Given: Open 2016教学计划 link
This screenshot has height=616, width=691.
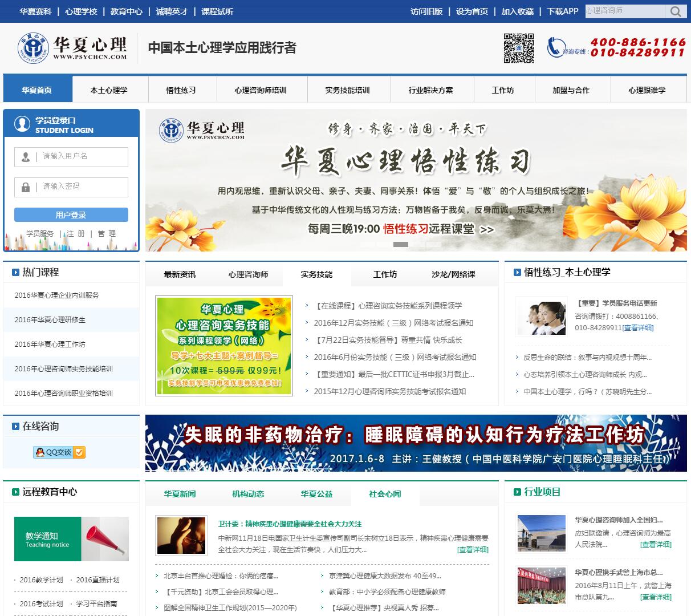Looking at the screenshot, I should [x=41, y=580].
